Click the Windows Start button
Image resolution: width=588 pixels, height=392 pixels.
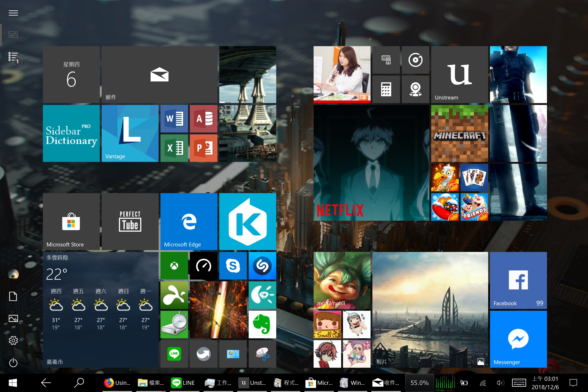[x=13, y=383]
